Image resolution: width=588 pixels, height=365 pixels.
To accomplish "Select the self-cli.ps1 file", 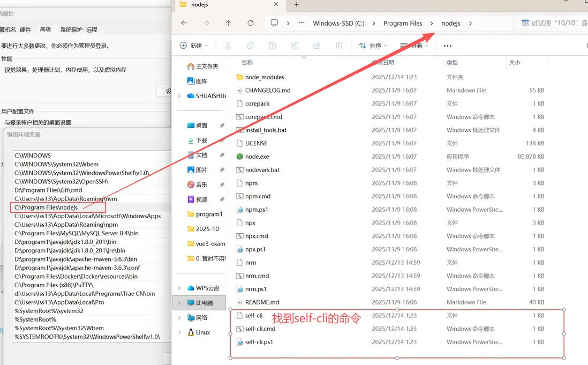I will tap(259, 342).
